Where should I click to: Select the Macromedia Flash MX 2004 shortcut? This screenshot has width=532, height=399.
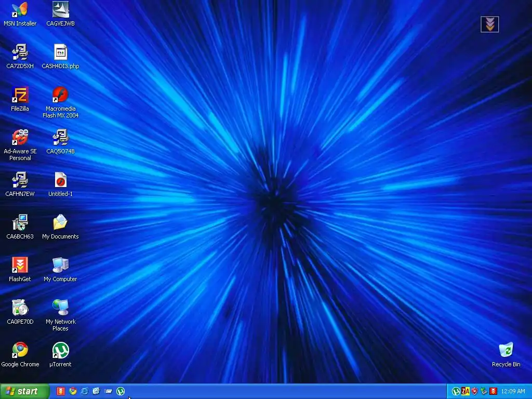[60, 102]
